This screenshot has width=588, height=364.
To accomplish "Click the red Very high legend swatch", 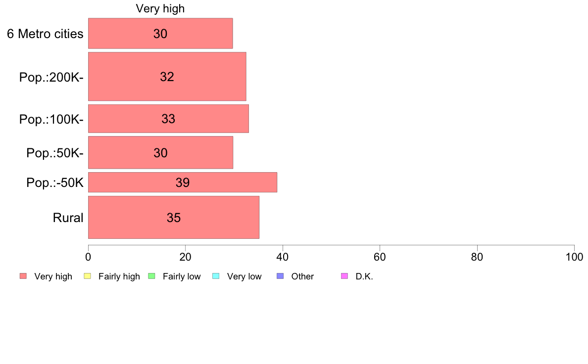I will 23,276.
